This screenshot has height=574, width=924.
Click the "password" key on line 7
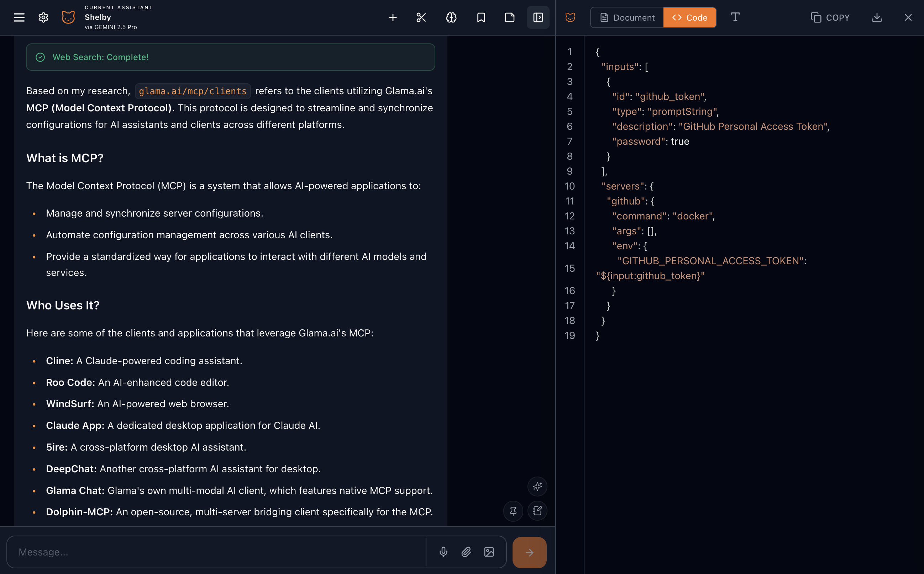click(639, 141)
